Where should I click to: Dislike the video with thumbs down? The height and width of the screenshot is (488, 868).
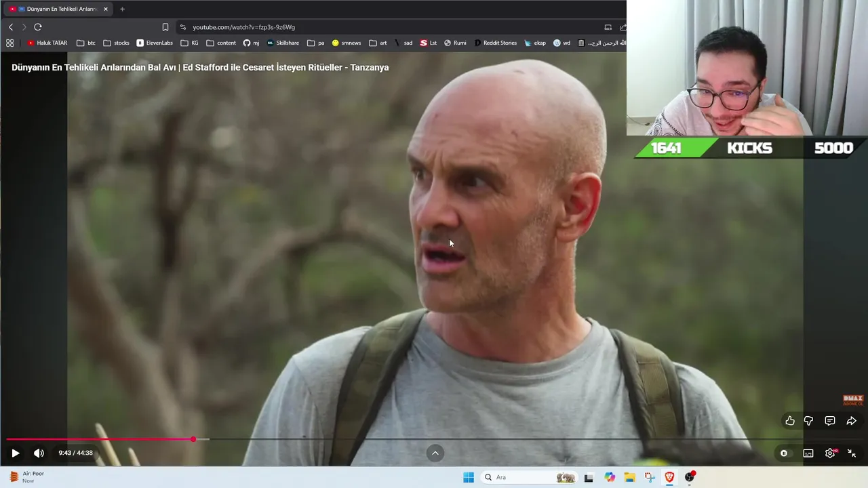point(808,421)
